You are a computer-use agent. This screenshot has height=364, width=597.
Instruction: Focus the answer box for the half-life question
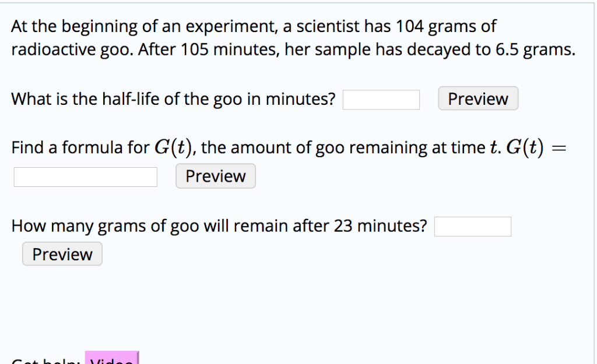tap(381, 100)
